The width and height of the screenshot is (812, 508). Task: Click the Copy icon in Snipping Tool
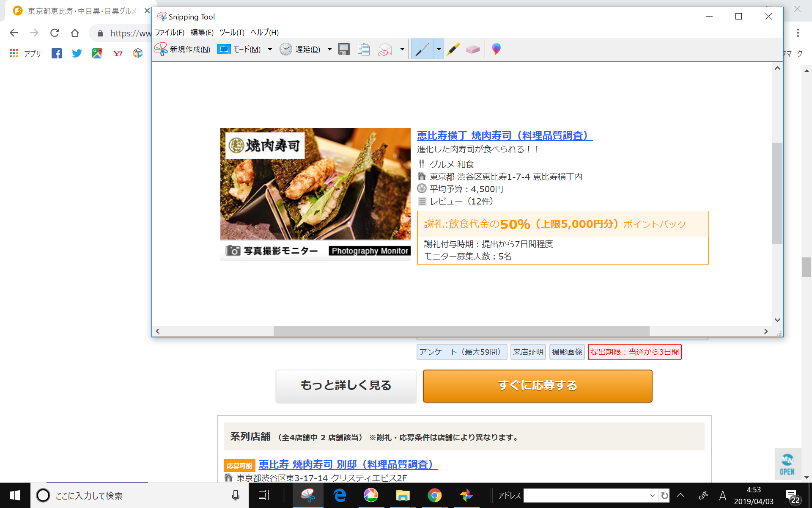click(364, 50)
